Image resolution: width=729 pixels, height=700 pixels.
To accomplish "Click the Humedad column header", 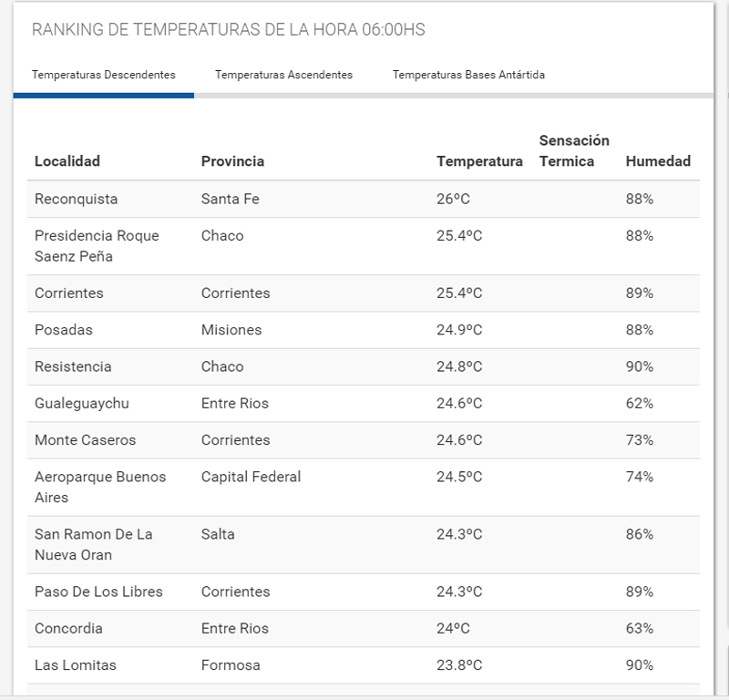I will tap(658, 161).
